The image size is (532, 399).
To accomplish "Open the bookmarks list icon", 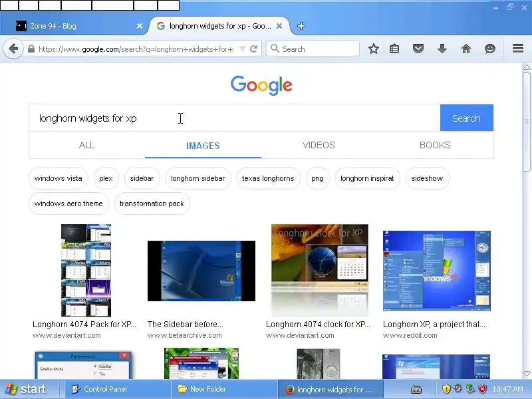I will (x=394, y=49).
